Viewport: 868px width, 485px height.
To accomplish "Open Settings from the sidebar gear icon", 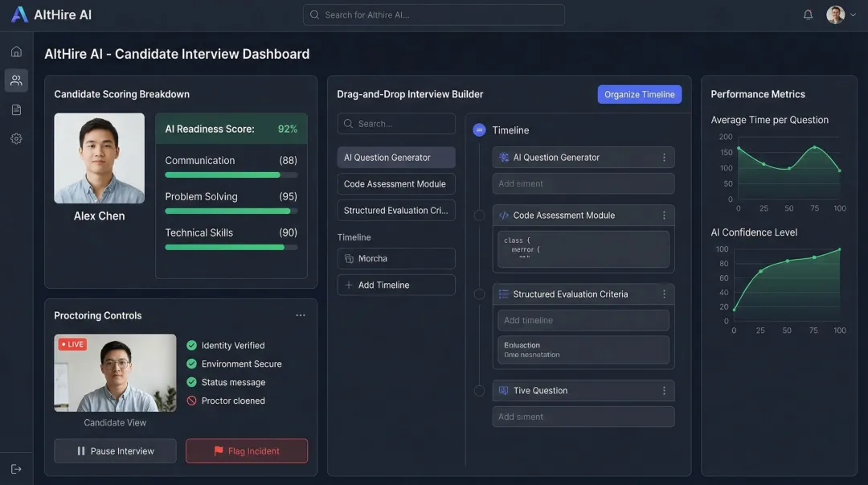I will tap(16, 138).
